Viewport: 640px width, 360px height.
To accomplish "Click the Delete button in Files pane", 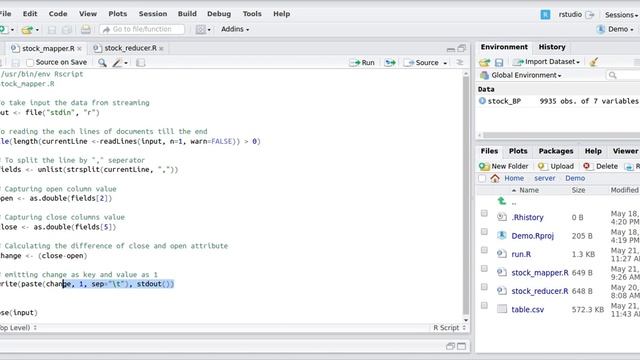I will coord(600,166).
